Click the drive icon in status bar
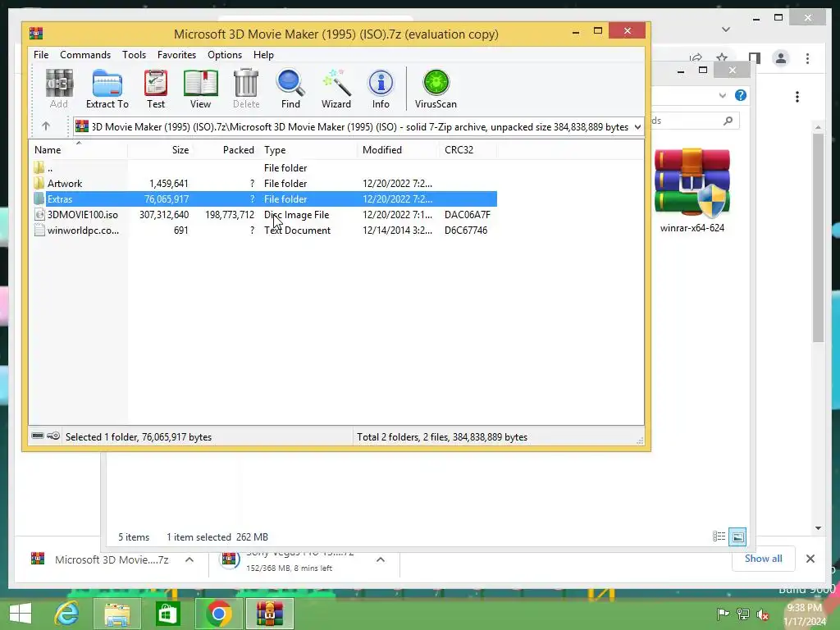The image size is (840, 630). 38,436
